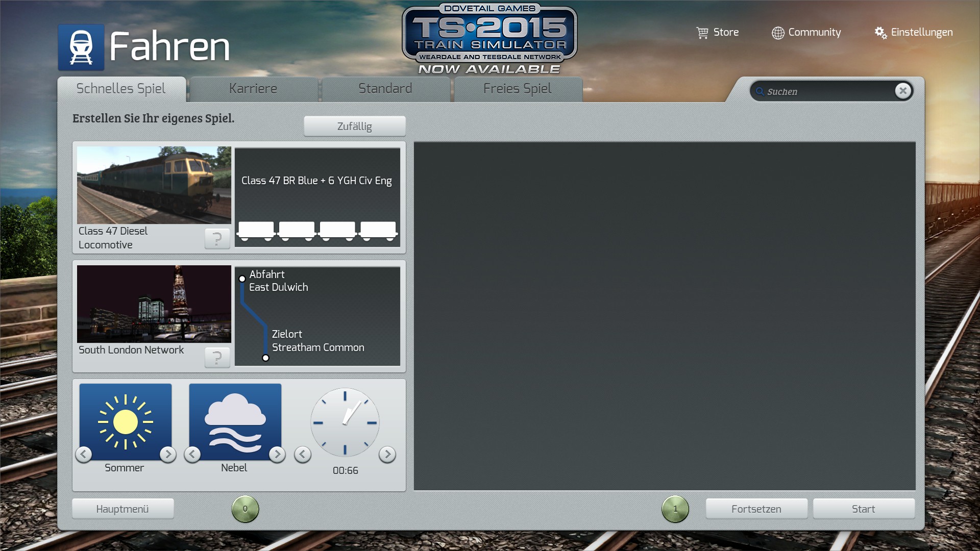Advance the clock time forward arrow
This screenshot has height=551, width=980.
click(387, 454)
